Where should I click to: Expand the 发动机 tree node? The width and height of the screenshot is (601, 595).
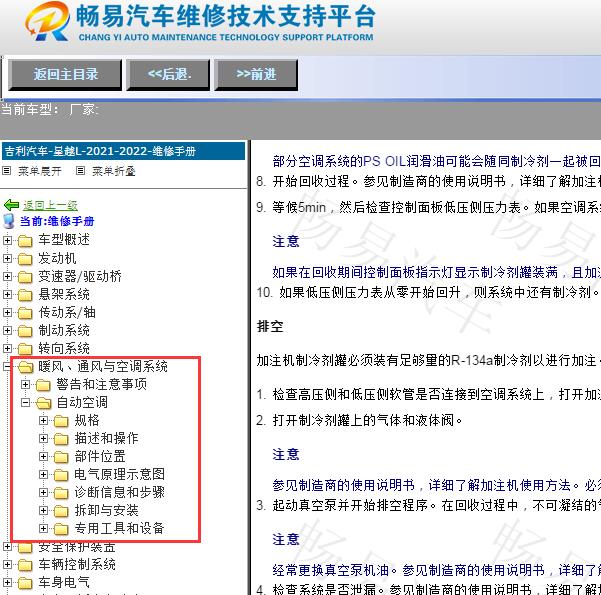click(x=7, y=258)
